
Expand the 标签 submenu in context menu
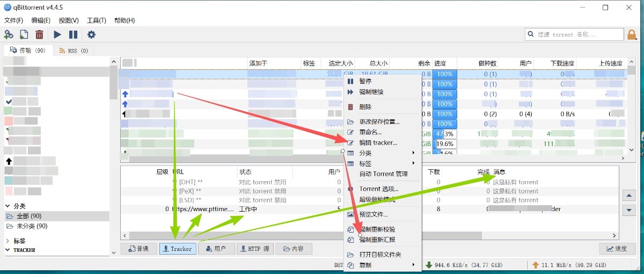pyautogui.click(x=382, y=163)
